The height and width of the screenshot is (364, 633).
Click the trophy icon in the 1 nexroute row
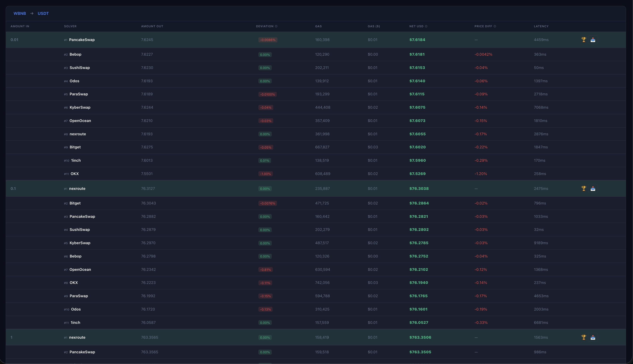pos(583,337)
